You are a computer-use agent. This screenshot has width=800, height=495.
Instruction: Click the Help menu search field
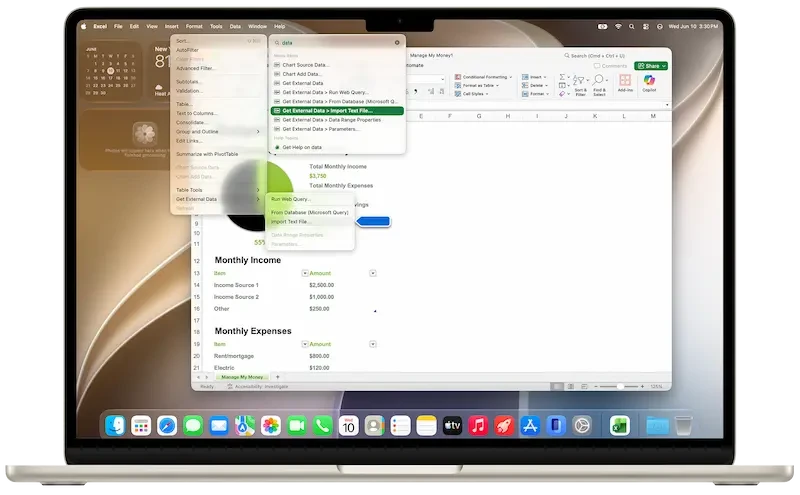pos(337,43)
